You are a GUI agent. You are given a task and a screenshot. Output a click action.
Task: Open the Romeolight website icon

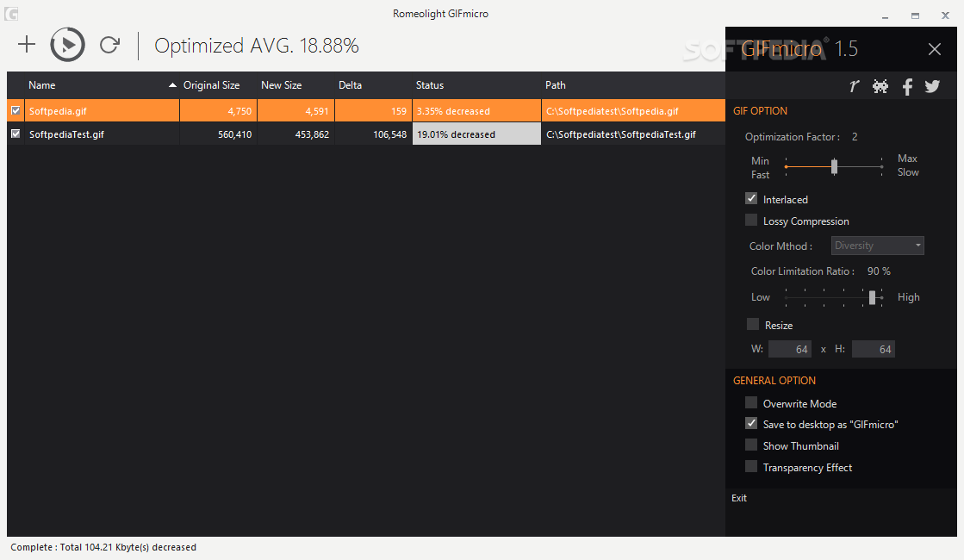coord(854,86)
